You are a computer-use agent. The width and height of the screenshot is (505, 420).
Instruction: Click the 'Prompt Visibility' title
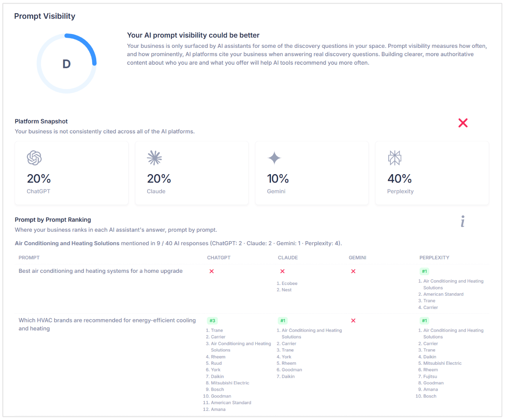click(45, 16)
